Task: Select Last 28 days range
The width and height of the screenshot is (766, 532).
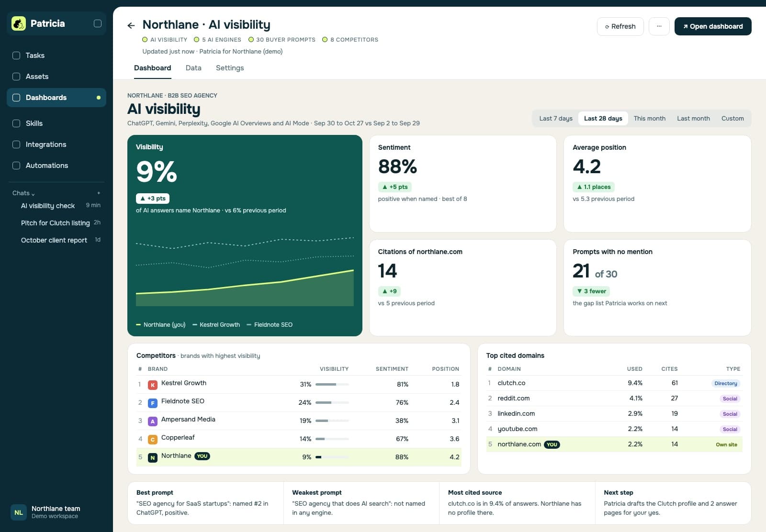Action: tap(603, 119)
